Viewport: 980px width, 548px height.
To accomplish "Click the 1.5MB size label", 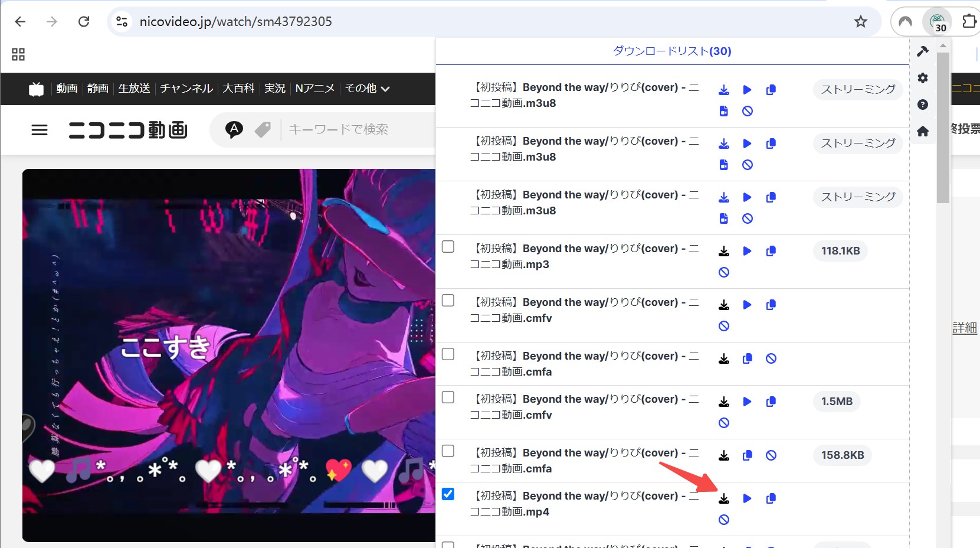I will 837,402.
